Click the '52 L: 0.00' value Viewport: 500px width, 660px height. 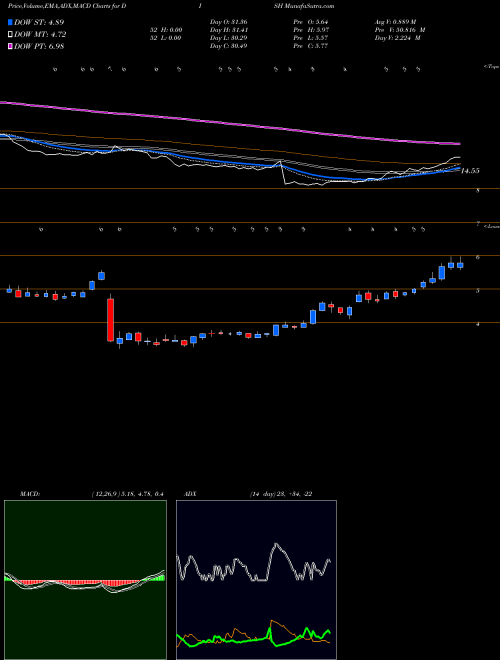(x=165, y=38)
